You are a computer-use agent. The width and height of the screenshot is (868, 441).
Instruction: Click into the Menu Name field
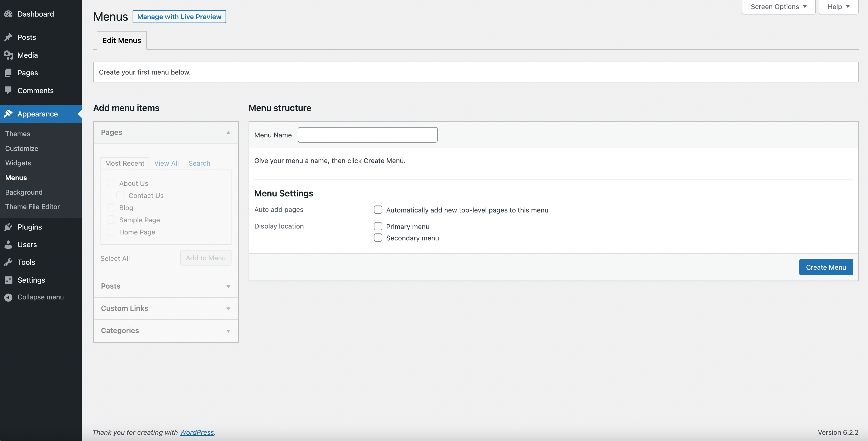367,135
